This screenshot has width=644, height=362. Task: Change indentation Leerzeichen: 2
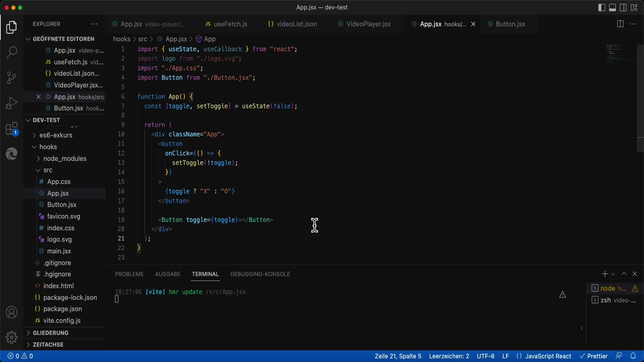449,356
